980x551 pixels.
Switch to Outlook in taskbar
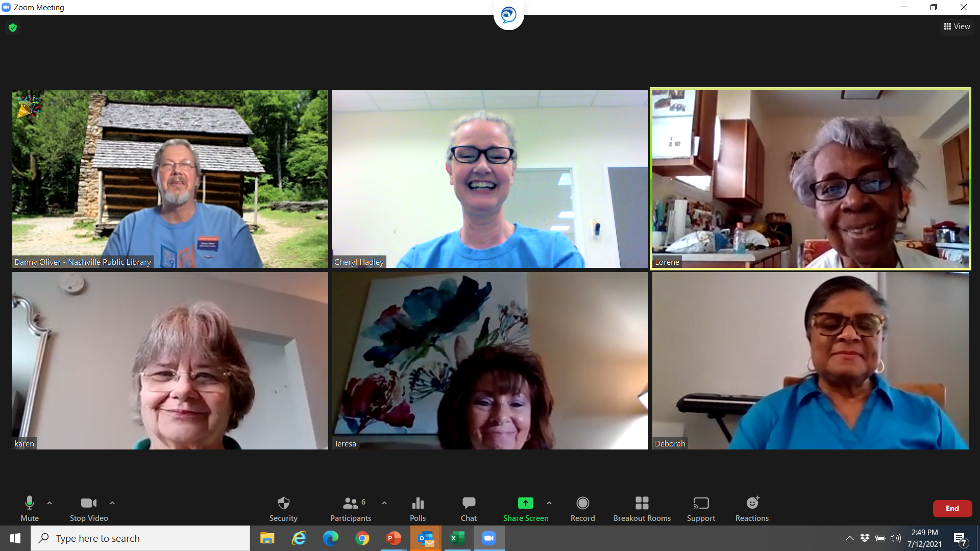pos(426,538)
